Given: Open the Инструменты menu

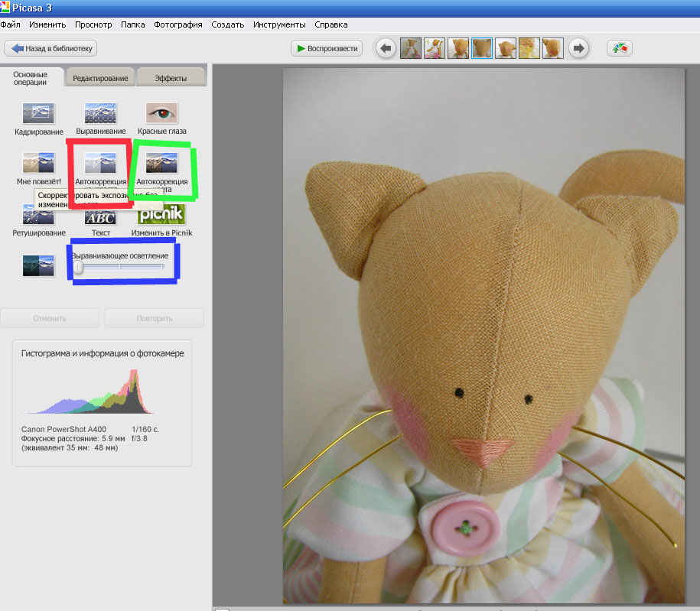Looking at the screenshot, I should point(279,24).
